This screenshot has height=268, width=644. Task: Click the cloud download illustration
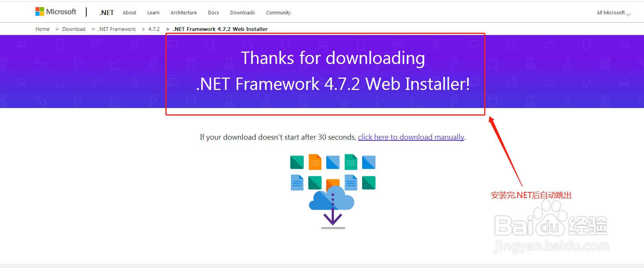point(333,192)
